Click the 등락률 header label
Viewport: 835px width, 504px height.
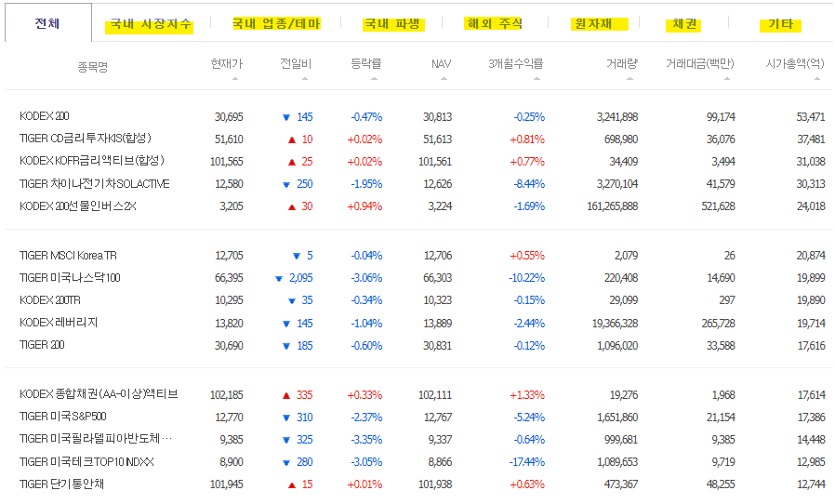(366, 63)
